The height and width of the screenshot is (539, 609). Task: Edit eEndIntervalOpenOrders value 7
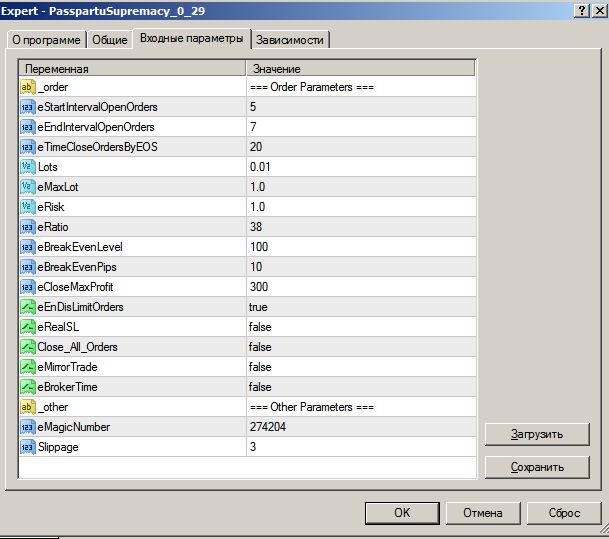click(361, 127)
